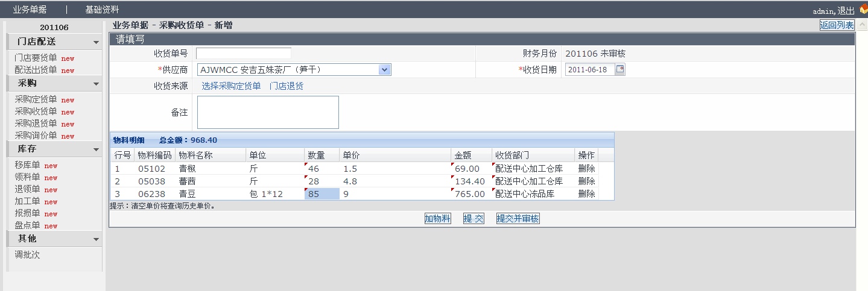Image resolution: width=868 pixels, height=291 pixels.
Task: Click the 收货日期 date field
Action: click(x=591, y=69)
